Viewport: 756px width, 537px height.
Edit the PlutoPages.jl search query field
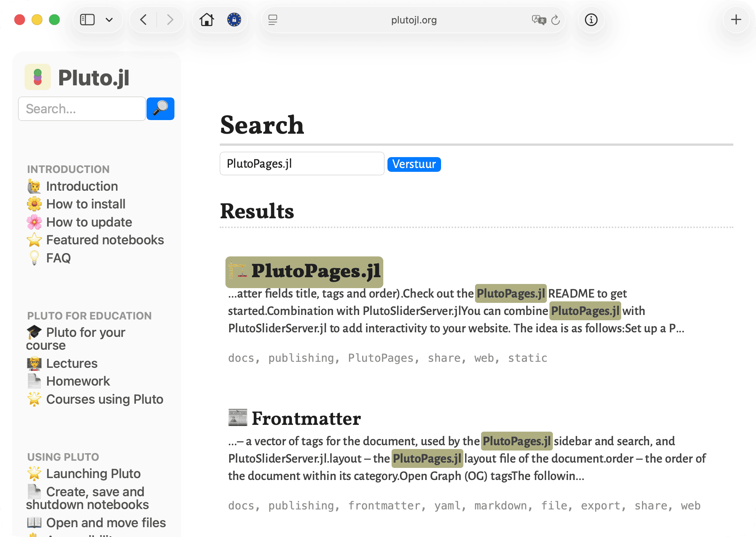pyautogui.click(x=302, y=164)
